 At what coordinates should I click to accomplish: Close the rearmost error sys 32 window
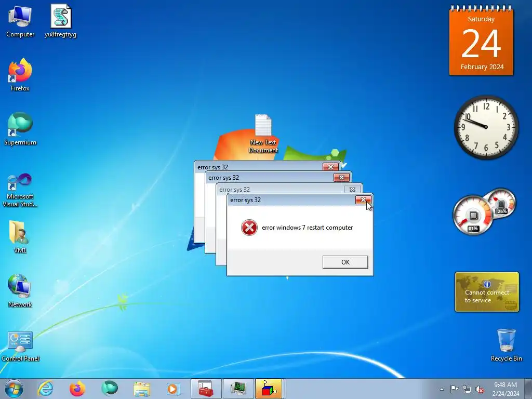click(x=330, y=167)
